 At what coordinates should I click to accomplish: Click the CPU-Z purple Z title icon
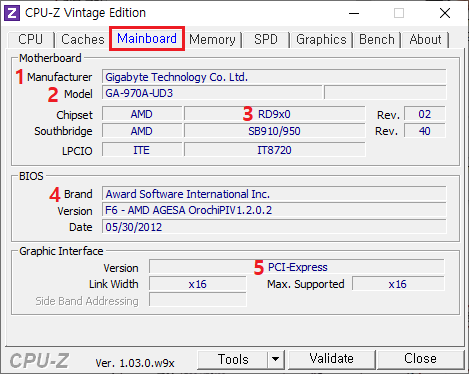point(12,13)
